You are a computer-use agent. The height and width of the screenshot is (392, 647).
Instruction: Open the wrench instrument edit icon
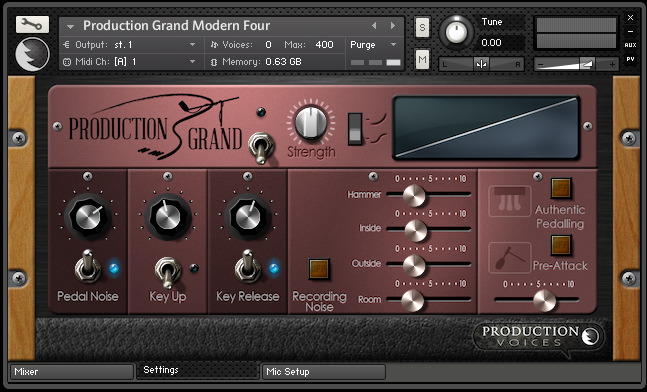click(32, 25)
